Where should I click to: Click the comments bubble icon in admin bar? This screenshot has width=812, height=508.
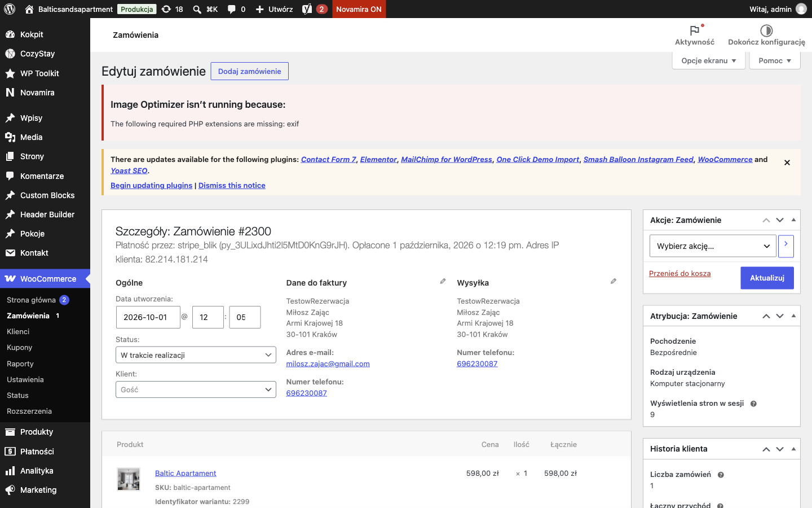(x=232, y=9)
